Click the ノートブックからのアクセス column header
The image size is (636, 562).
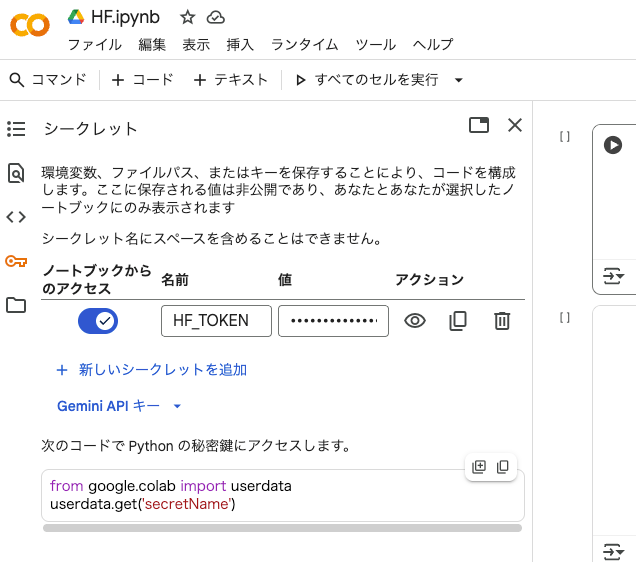tap(97, 279)
